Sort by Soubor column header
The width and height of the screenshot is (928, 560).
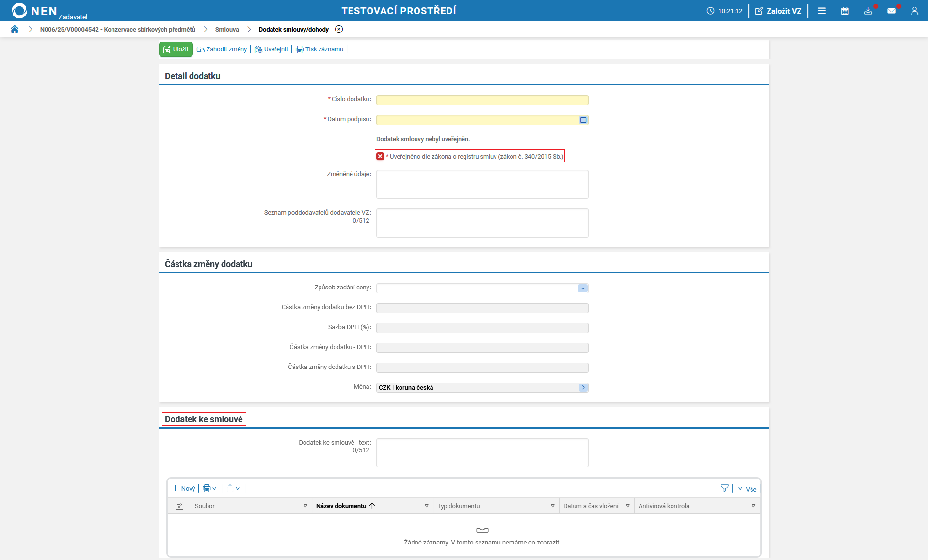[205, 506]
